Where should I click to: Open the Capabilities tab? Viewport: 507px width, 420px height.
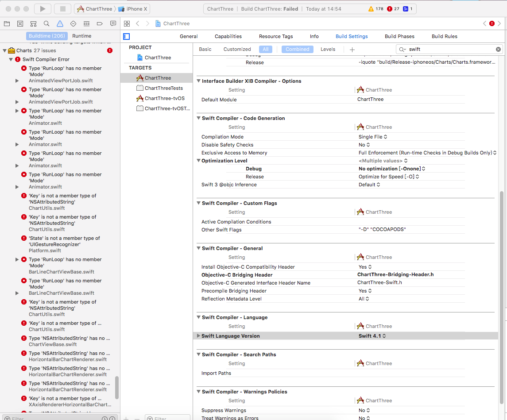(228, 36)
